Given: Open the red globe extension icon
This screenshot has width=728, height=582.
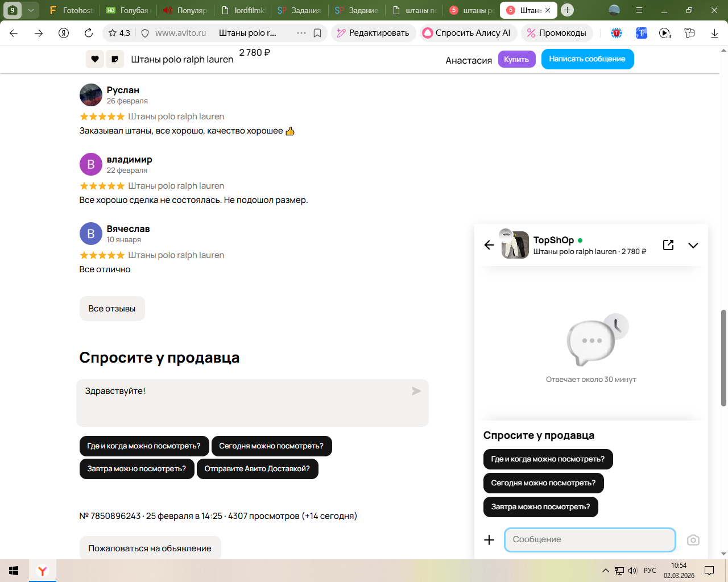Looking at the screenshot, I should (617, 33).
